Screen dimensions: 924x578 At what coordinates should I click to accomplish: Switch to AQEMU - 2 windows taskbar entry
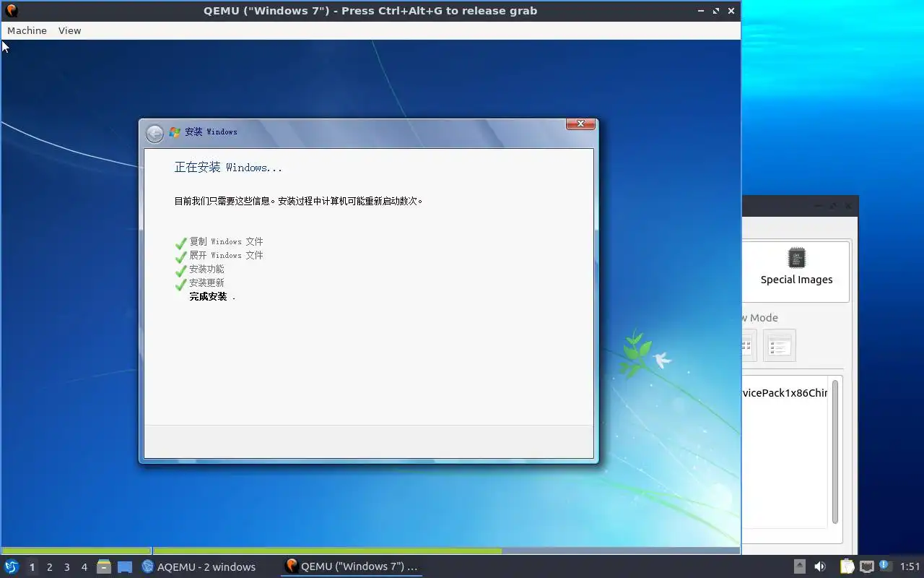(x=199, y=566)
